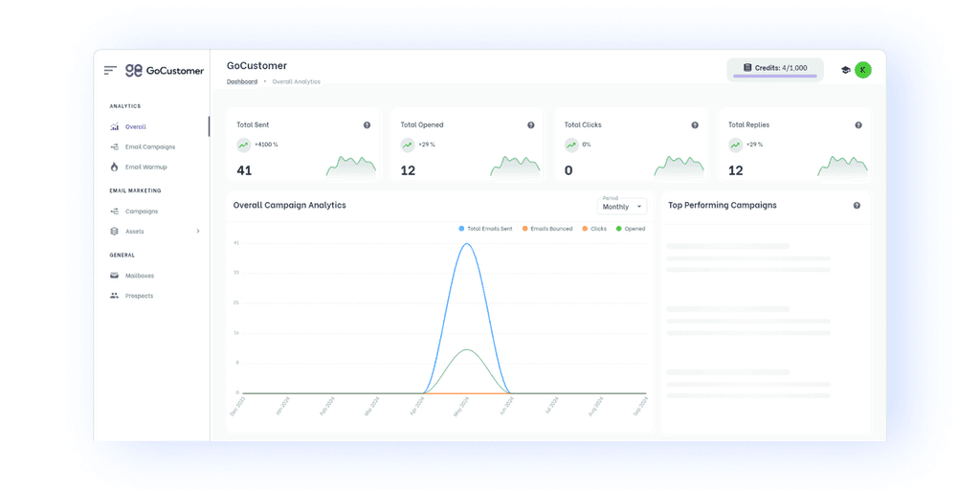Click the Prospects people icon
The height and width of the screenshot is (490, 980).
pyautogui.click(x=115, y=296)
